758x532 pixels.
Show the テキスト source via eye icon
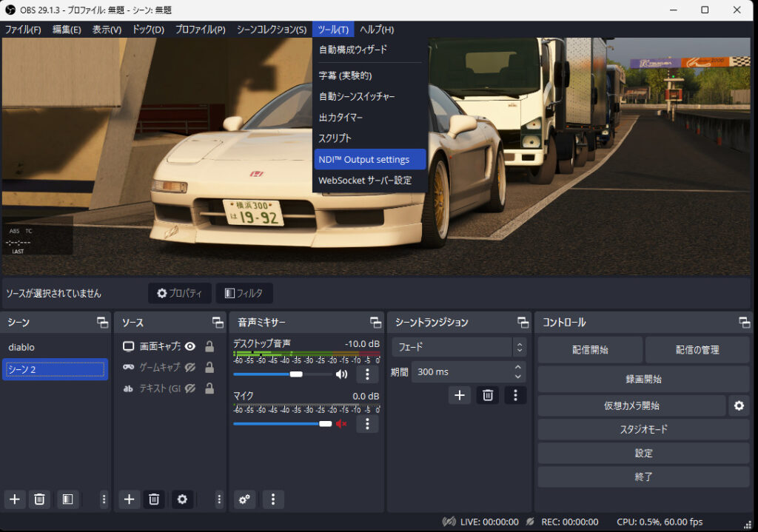click(190, 388)
